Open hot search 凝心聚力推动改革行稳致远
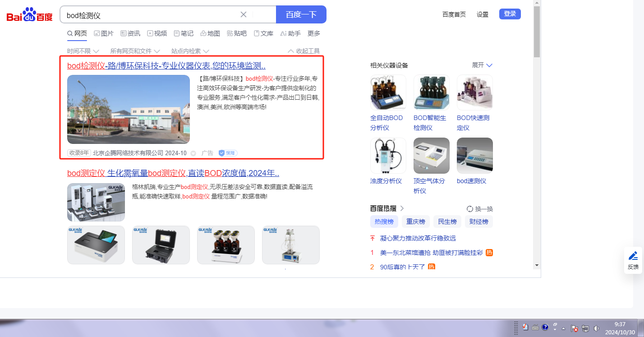 point(418,238)
